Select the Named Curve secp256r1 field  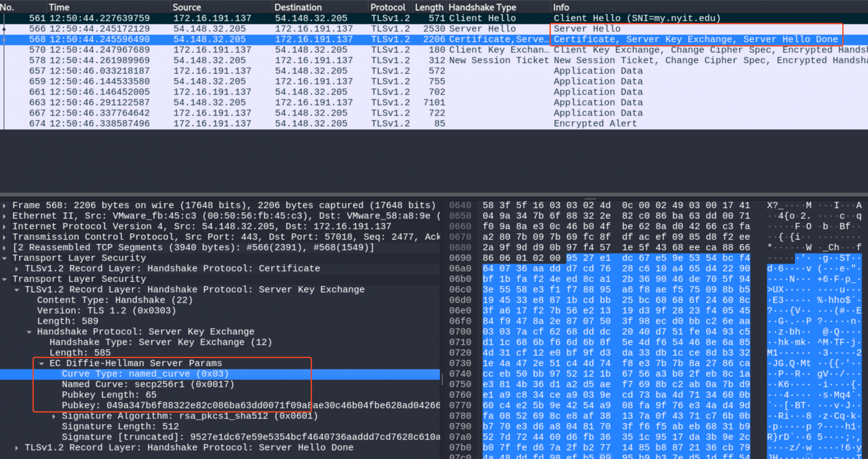(148, 384)
